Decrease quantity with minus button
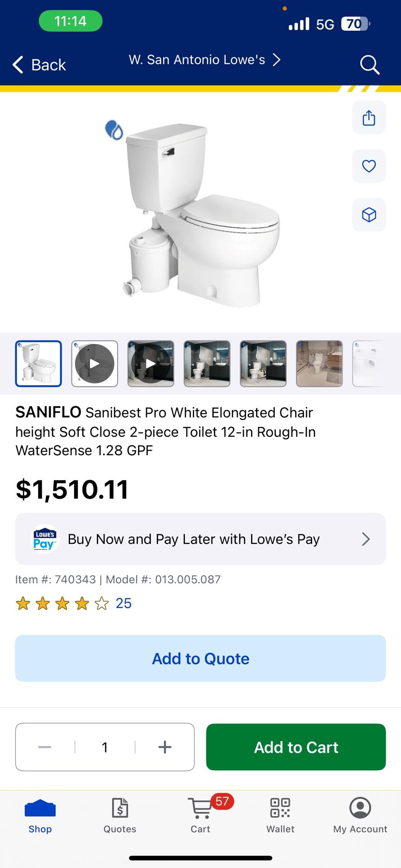The image size is (401, 868). point(45,747)
